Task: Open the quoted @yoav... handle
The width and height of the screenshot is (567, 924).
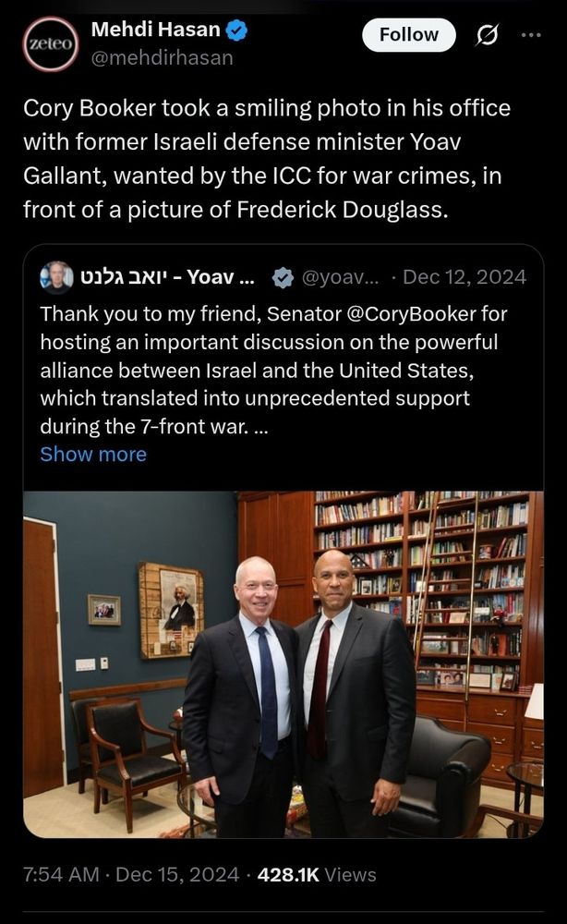Action: [343, 277]
